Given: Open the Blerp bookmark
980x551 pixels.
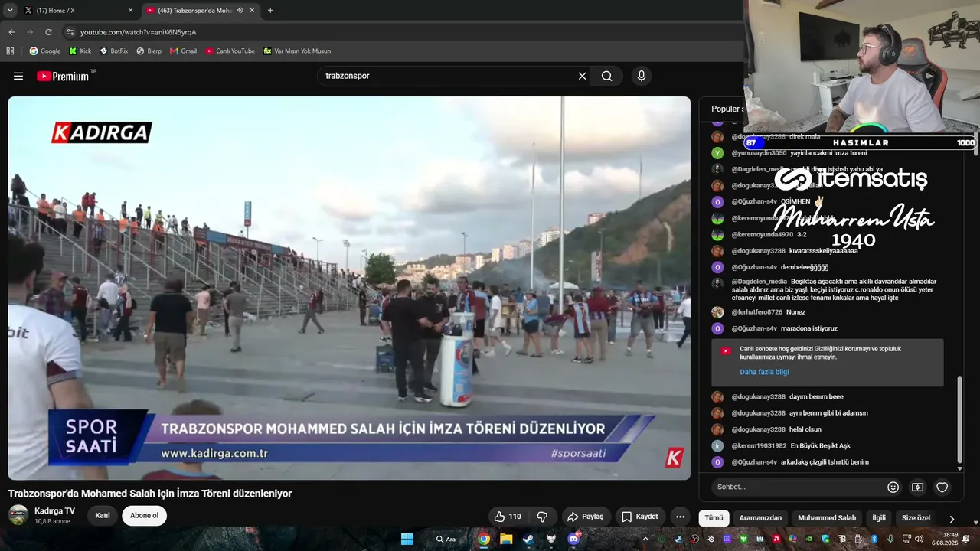Looking at the screenshot, I should (149, 51).
